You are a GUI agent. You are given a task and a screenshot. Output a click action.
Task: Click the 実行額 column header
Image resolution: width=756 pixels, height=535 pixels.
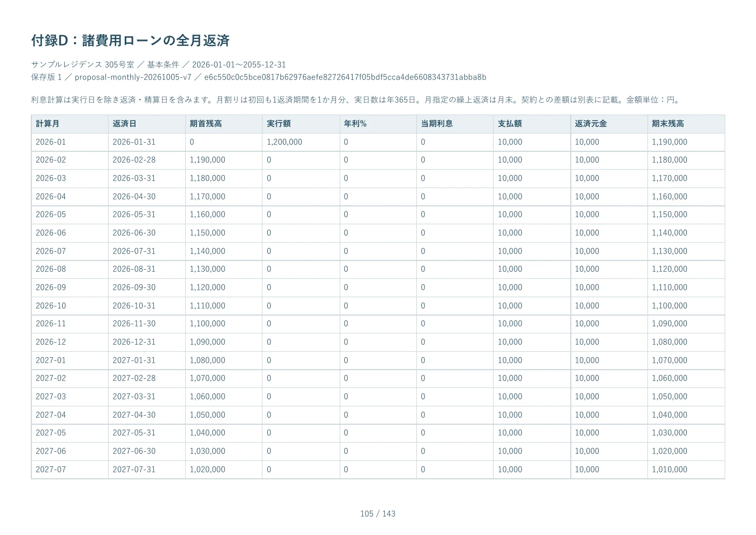coord(301,124)
